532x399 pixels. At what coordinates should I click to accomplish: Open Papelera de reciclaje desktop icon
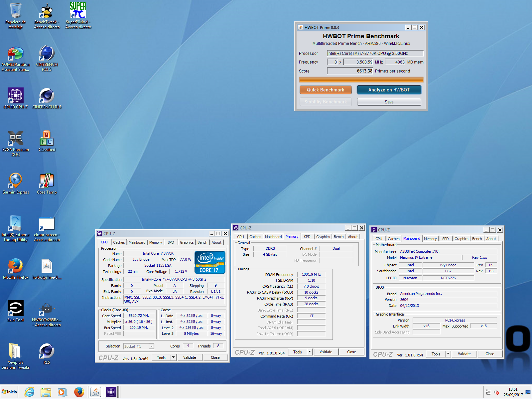15,16
